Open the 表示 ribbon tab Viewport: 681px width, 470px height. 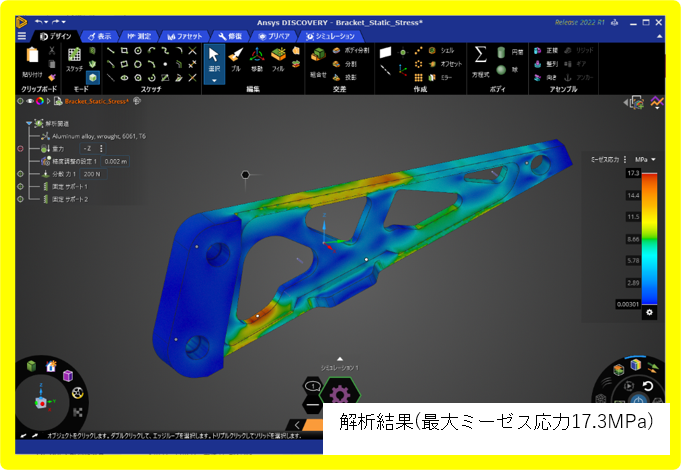click(99, 36)
